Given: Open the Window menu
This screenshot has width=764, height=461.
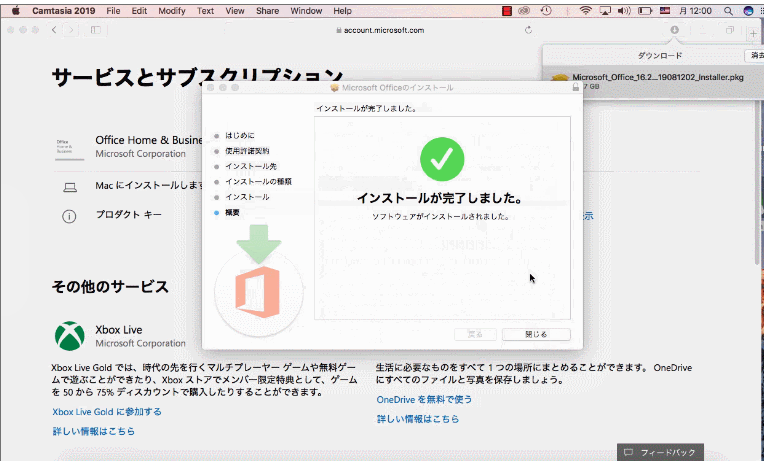Looking at the screenshot, I should [306, 11].
